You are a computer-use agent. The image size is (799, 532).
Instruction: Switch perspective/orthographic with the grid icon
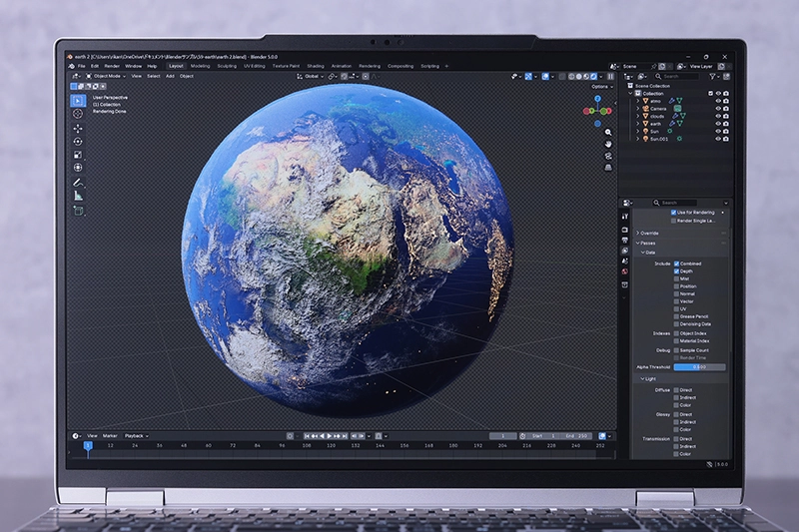pos(608,168)
